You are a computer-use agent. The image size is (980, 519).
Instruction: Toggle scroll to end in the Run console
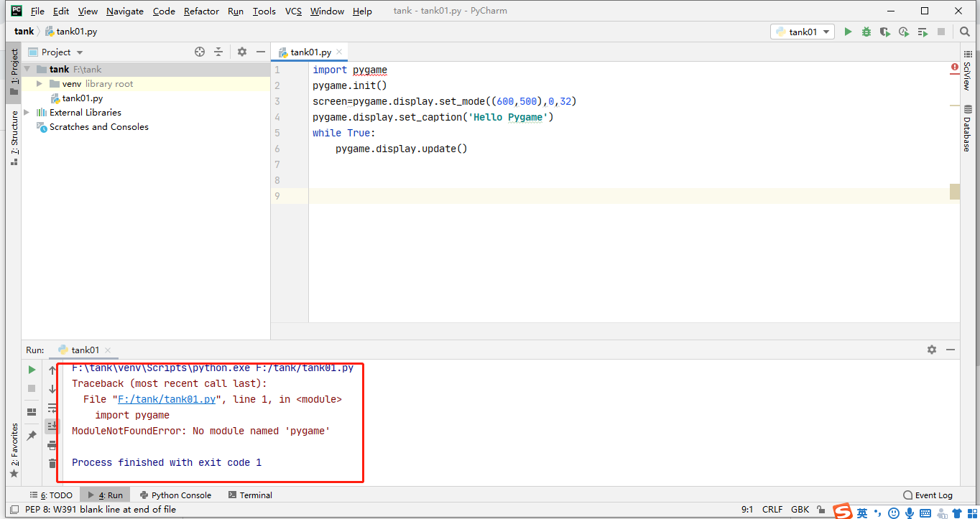[x=52, y=426]
